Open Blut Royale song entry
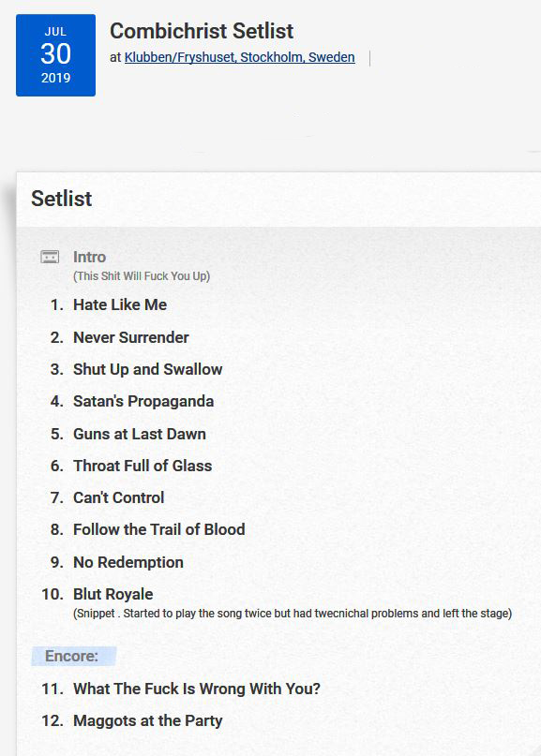Image resolution: width=541 pixels, height=756 pixels. pos(113,594)
